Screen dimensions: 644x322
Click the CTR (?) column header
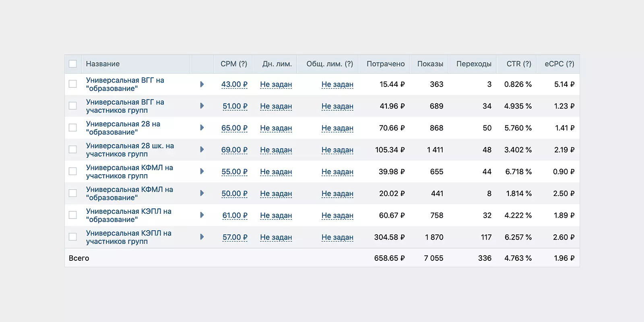(519, 64)
